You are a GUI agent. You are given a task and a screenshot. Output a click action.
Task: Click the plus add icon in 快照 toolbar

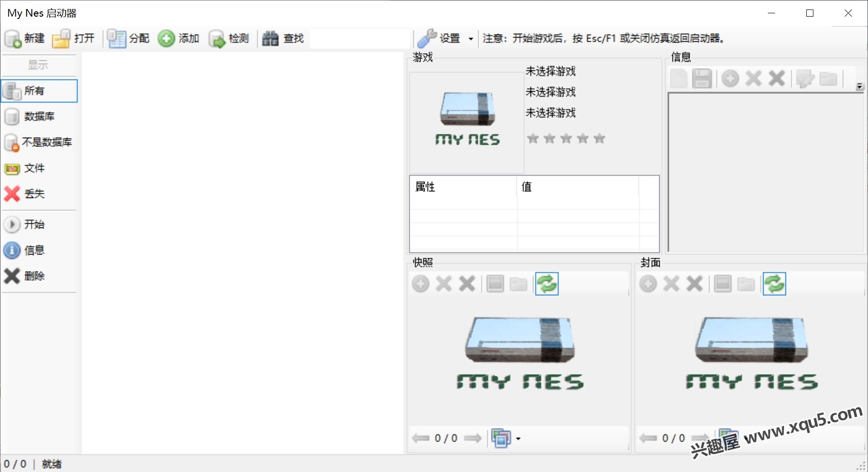[x=420, y=284]
